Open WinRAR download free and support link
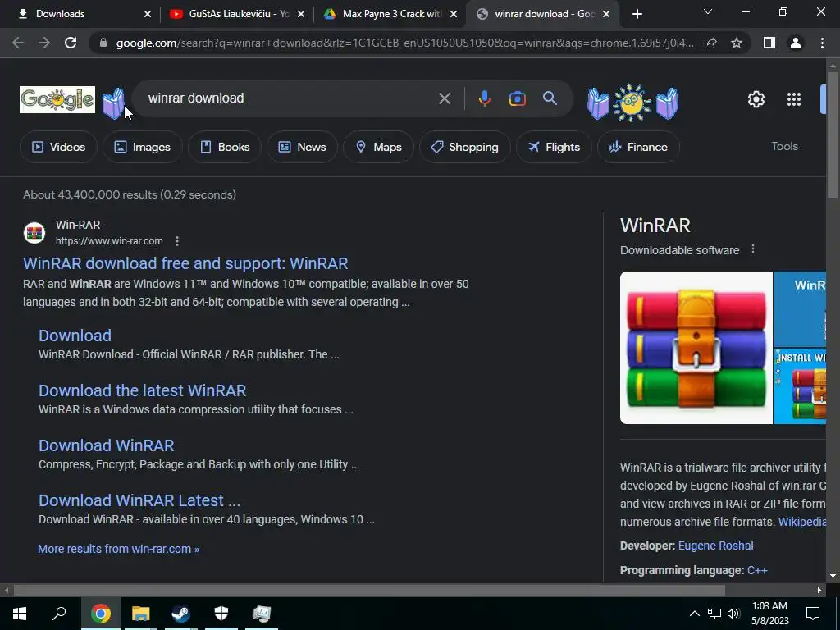840x630 pixels. 185,263
